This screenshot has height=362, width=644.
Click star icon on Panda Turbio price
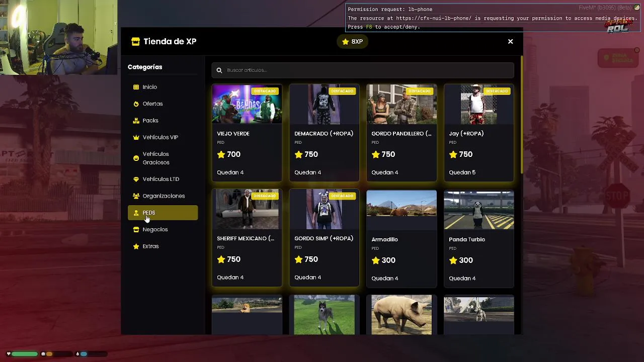[x=453, y=260]
